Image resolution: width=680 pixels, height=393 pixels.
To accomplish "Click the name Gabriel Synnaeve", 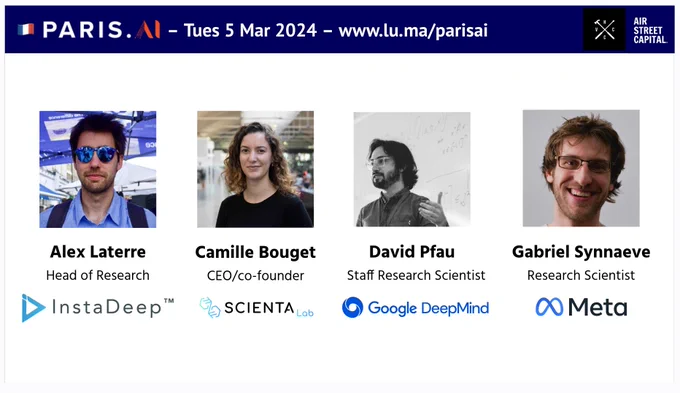I will tap(581, 252).
